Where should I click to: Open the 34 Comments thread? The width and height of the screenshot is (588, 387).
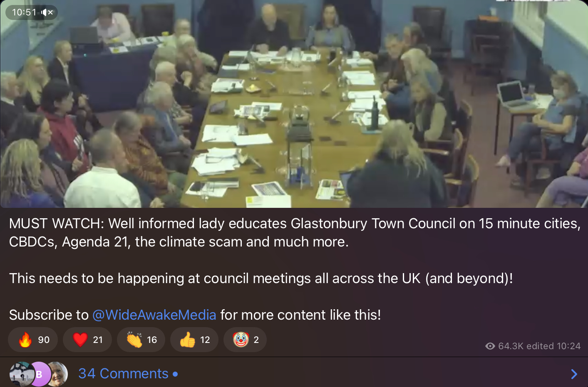(124, 373)
